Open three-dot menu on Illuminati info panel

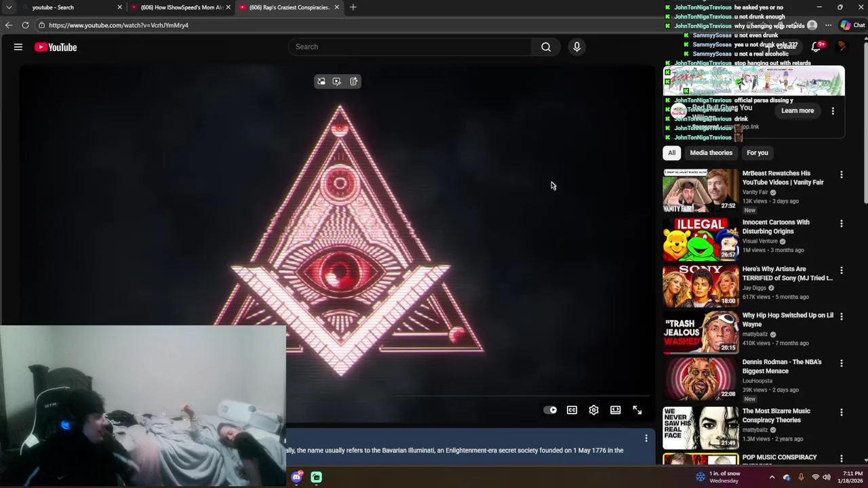(646, 439)
